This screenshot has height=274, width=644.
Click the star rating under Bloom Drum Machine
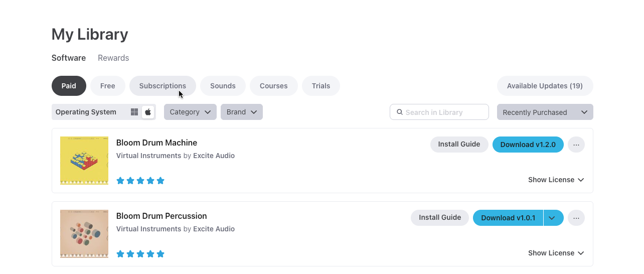coord(140,181)
